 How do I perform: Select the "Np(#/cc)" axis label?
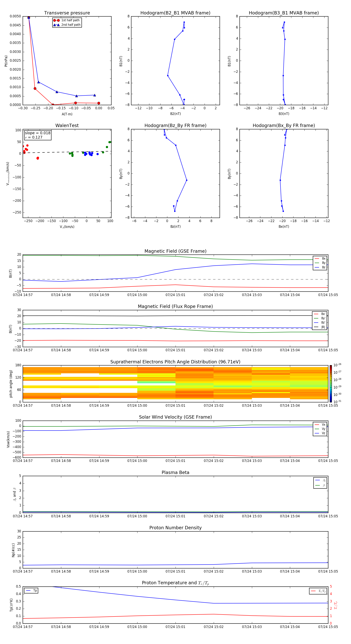click(x=13, y=550)
